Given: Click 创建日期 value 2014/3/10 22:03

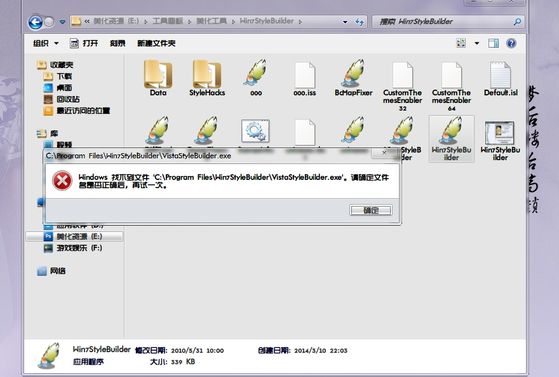Looking at the screenshot, I should point(320,351).
